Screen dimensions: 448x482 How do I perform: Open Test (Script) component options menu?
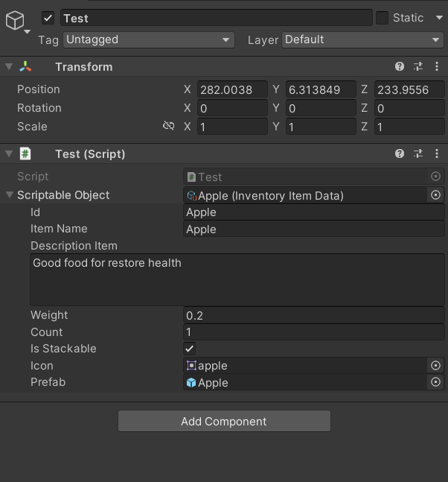(437, 153)
